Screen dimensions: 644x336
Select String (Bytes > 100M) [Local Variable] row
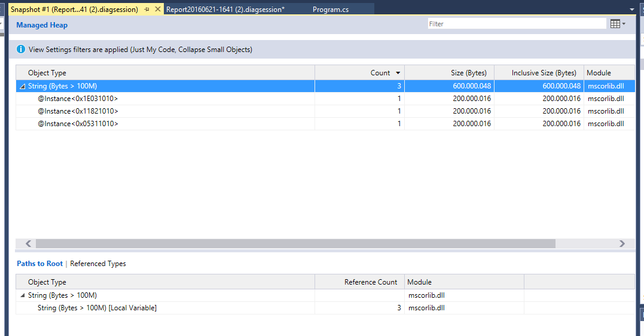[325, 308]
